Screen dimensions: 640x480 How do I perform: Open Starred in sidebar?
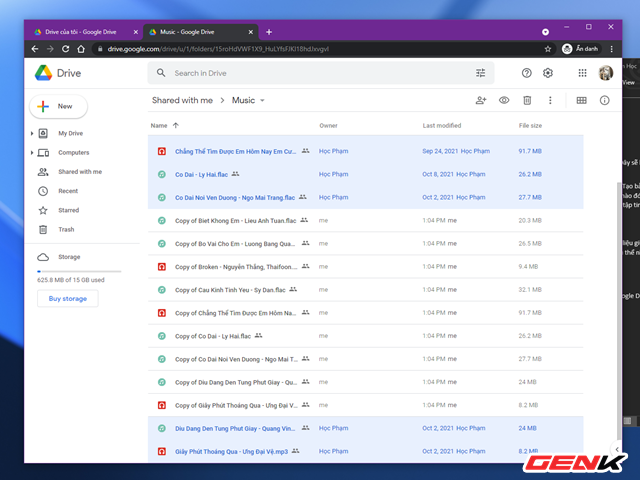(x=69, y=210)
